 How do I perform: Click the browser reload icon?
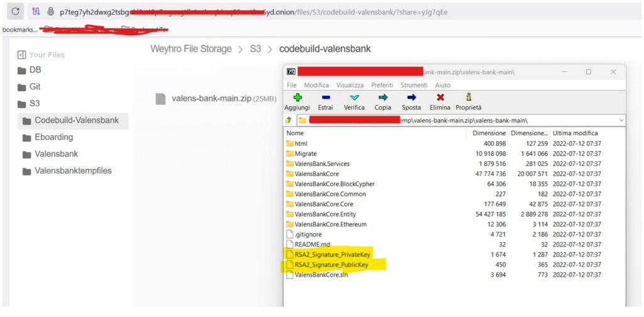click(16, 11)
